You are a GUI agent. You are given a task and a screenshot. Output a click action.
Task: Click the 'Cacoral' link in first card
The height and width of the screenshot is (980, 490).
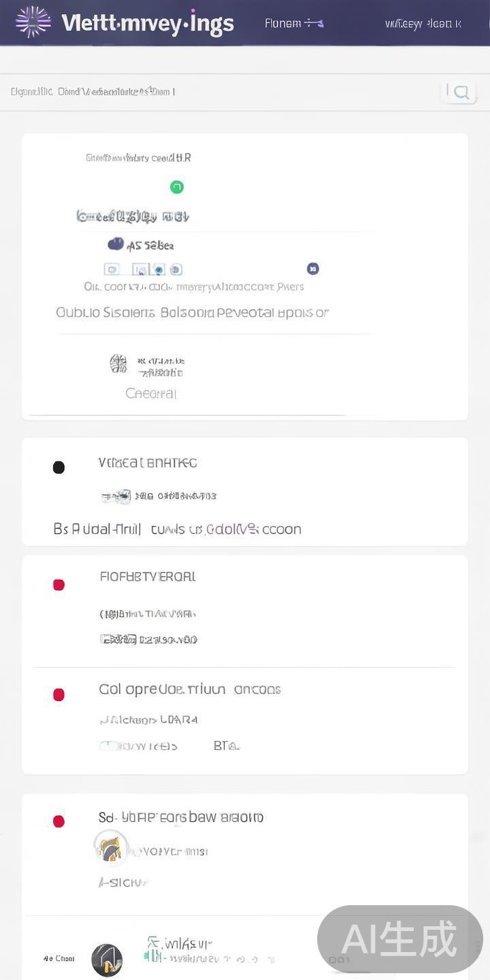click(151, 393)
